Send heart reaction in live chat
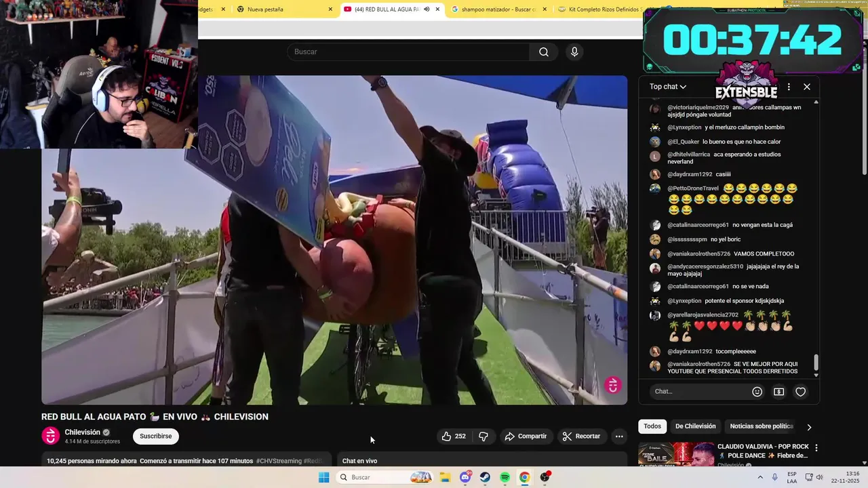868x488 pixels. (801, 392)
